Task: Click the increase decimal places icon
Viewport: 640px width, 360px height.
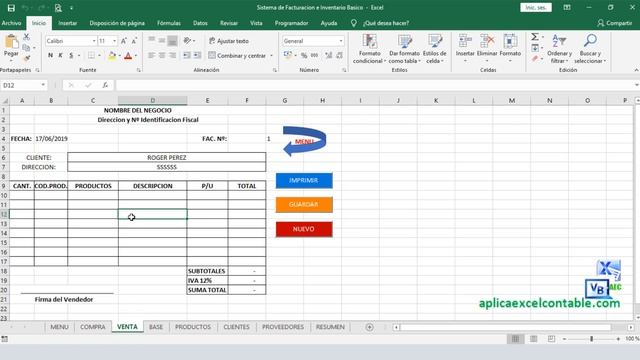Action: click(329, 56)
